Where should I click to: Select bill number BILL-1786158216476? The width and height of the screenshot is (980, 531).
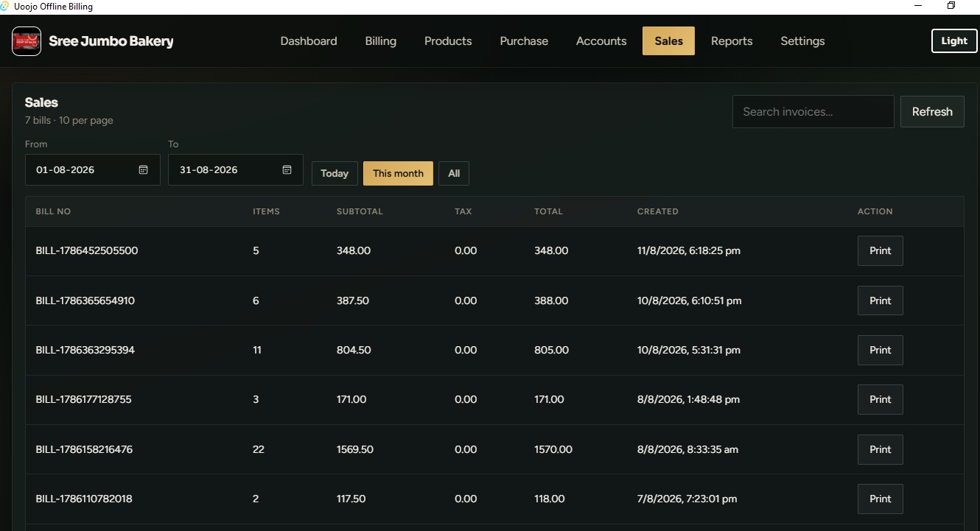[84, 449]
